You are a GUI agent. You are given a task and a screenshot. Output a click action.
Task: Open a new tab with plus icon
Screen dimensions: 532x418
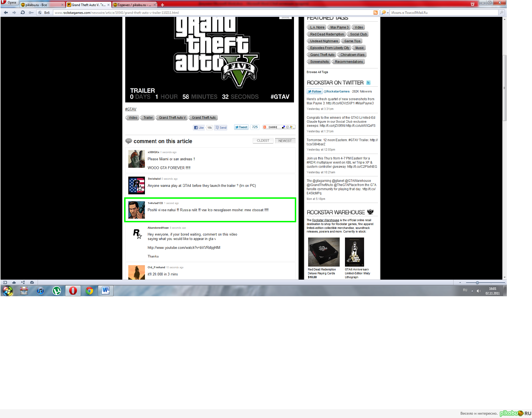click(162, 5)
